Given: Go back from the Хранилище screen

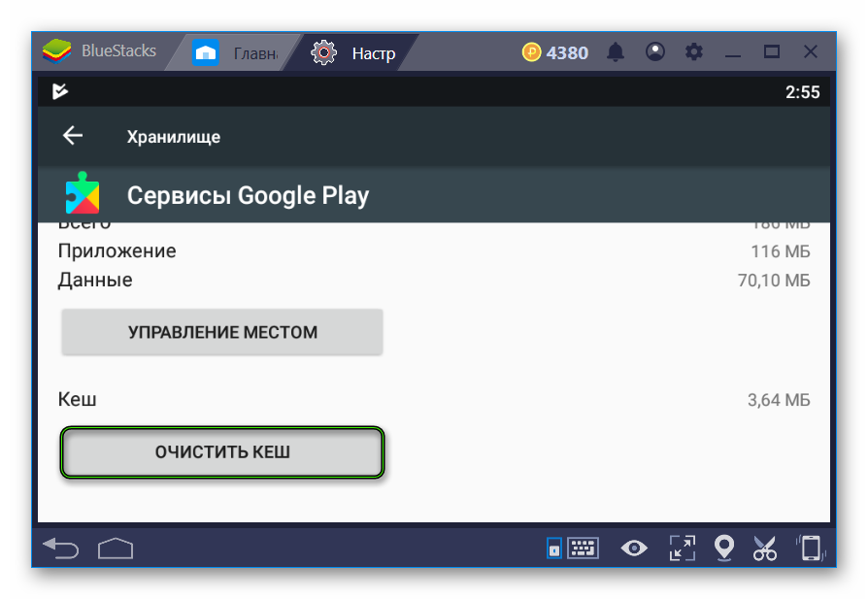Looking at the screenshot, I should 73,136.
